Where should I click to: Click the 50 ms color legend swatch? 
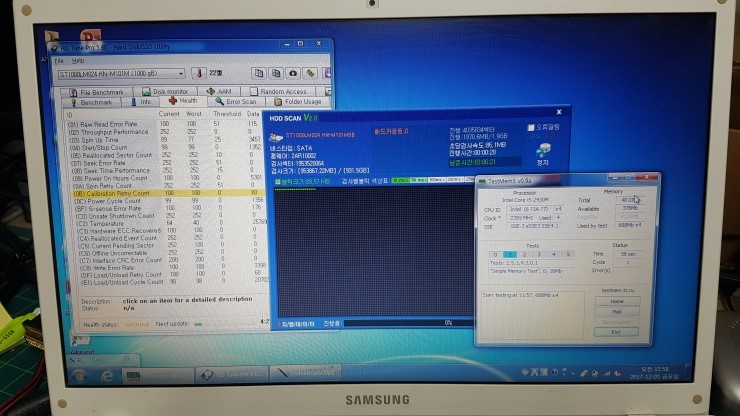pos(419,180)
